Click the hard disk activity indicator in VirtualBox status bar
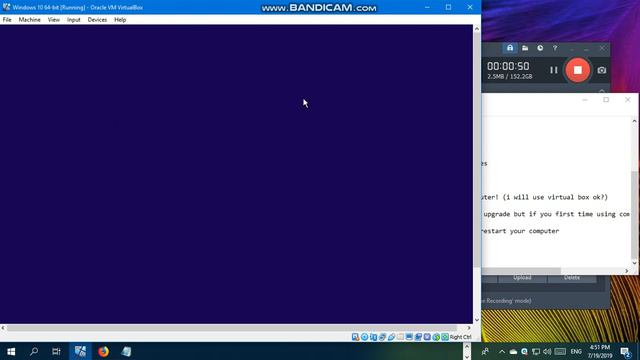 [x=356, y=337]
